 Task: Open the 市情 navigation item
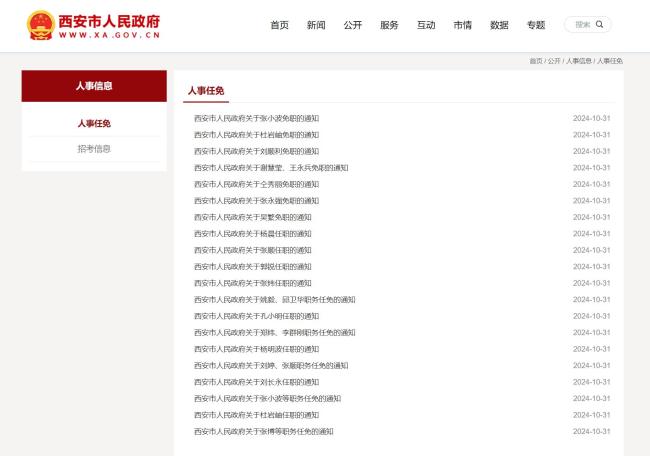coord(462,25)
